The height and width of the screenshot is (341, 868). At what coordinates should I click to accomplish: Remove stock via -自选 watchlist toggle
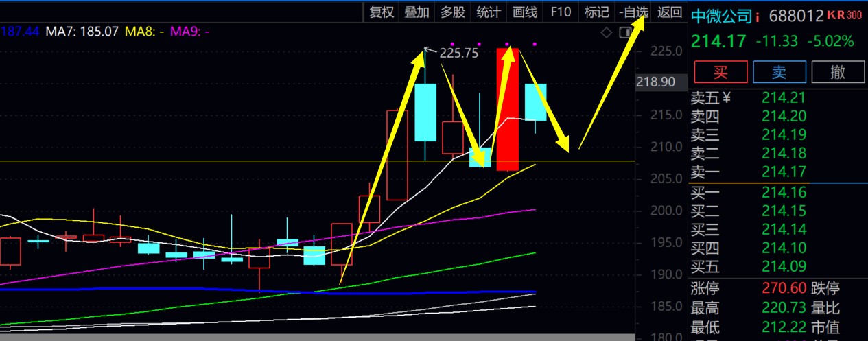pyautogui.click(x=633, y=12)
